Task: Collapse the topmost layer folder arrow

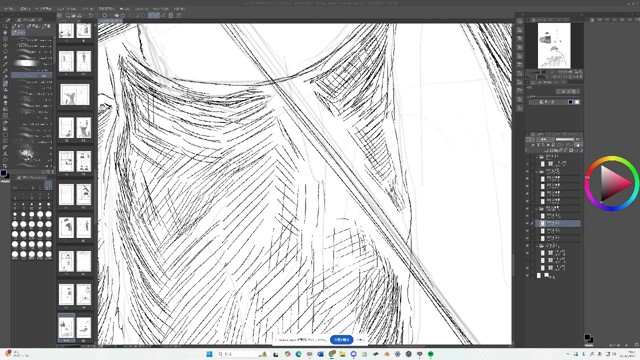Action: (537, 157)
